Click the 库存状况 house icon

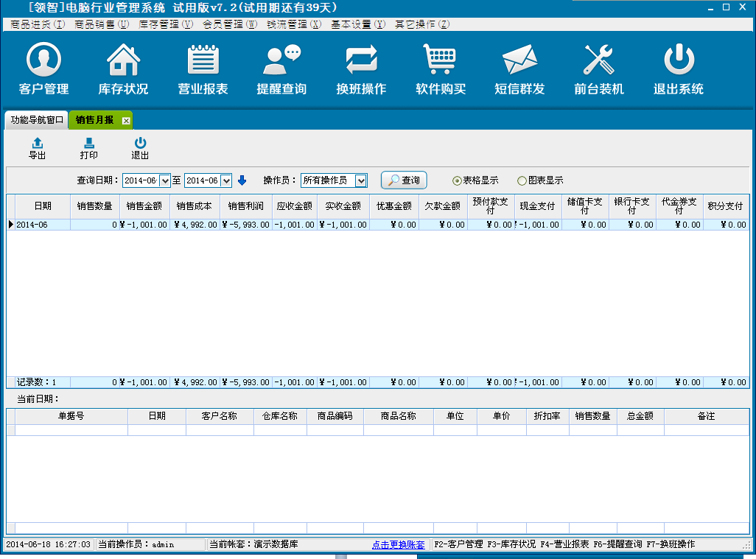(x=123, y=60)
